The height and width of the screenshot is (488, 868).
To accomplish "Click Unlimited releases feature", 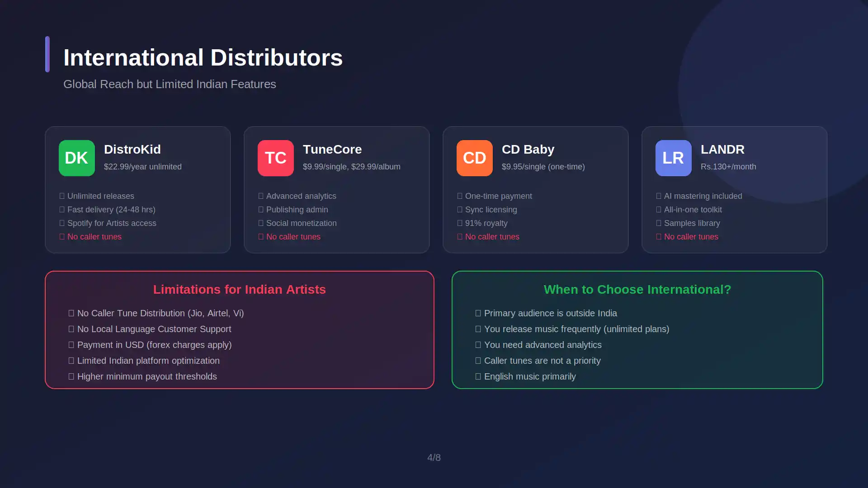I will point(97,196).
